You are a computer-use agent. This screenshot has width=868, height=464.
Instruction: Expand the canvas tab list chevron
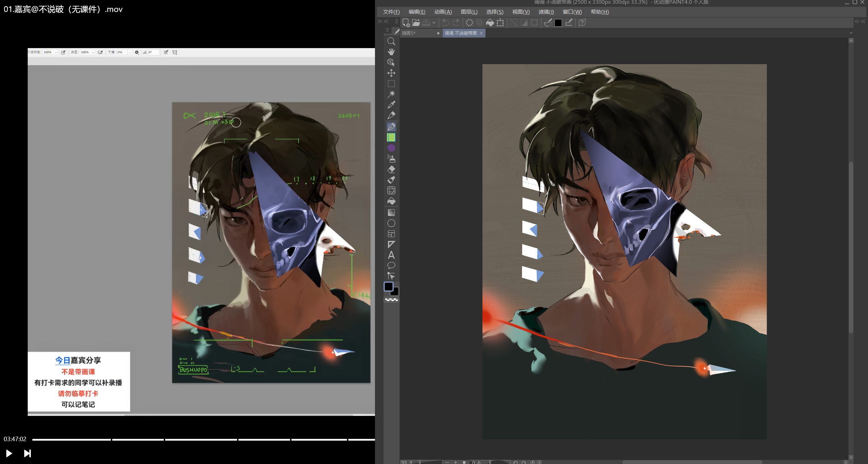(851, 33)
